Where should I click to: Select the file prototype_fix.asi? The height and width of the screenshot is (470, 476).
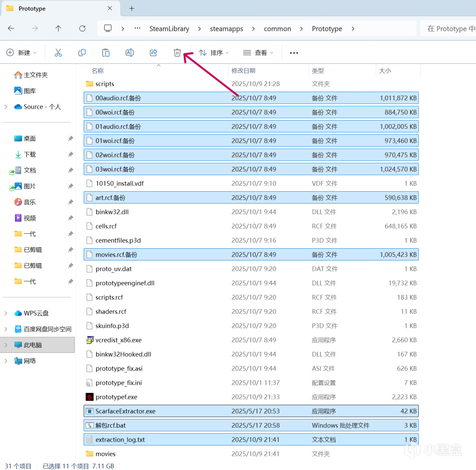pyautogui.click(x=251, y=368)
